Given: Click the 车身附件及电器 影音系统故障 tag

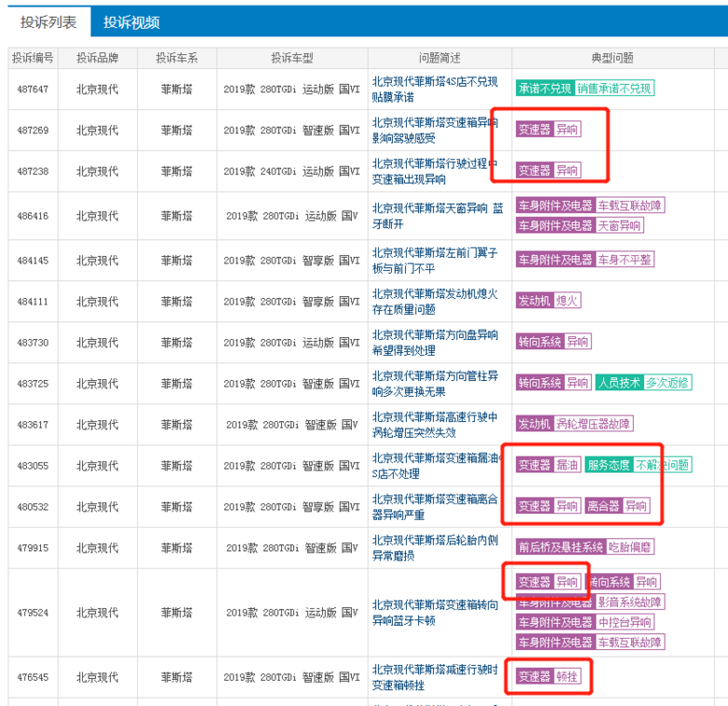Looking at the screenshot, I should 591,602.
